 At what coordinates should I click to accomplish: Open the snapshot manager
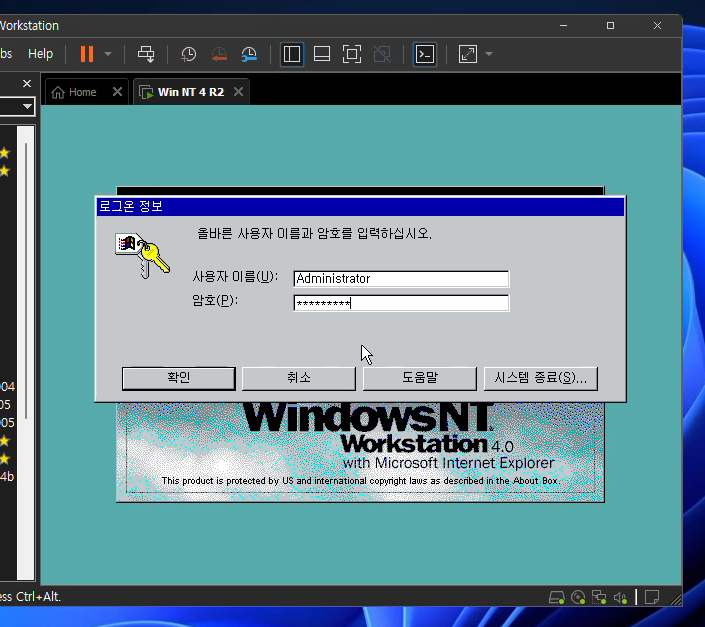click(x=249, y=54)
